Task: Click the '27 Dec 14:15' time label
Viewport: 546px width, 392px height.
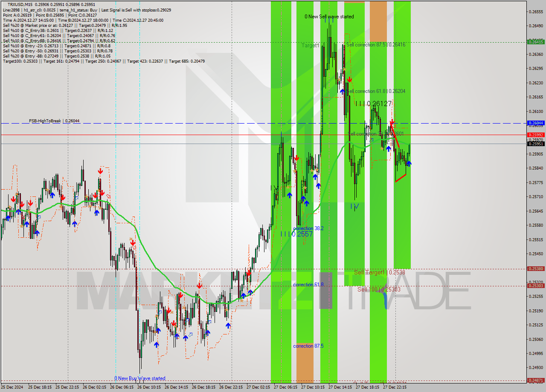Action: pos(340,388)
